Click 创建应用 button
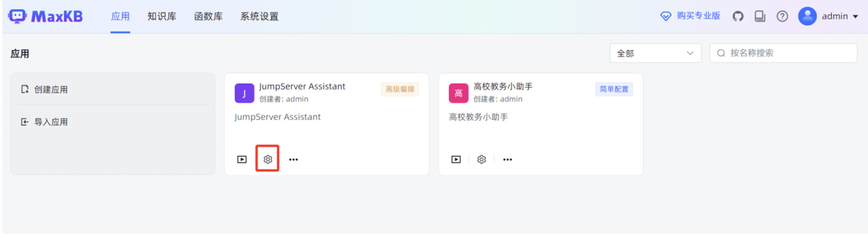Screen dimensions: 868x237 point(44,89)
